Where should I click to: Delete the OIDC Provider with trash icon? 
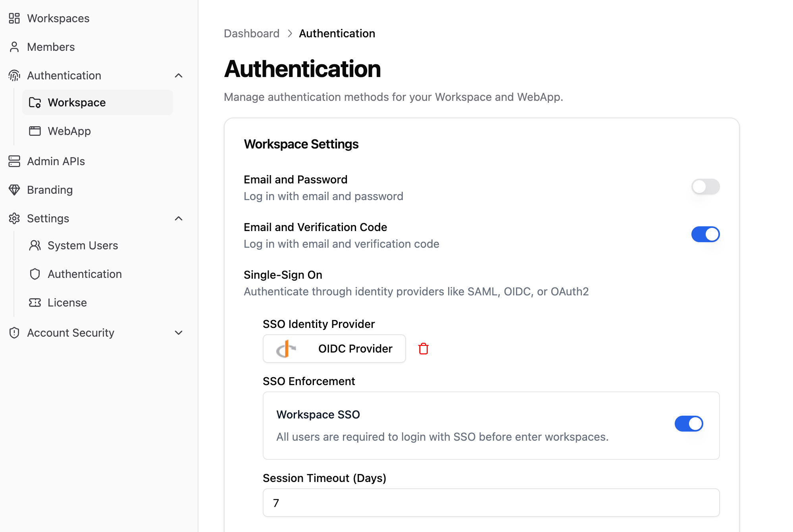[x=423, y=349]
